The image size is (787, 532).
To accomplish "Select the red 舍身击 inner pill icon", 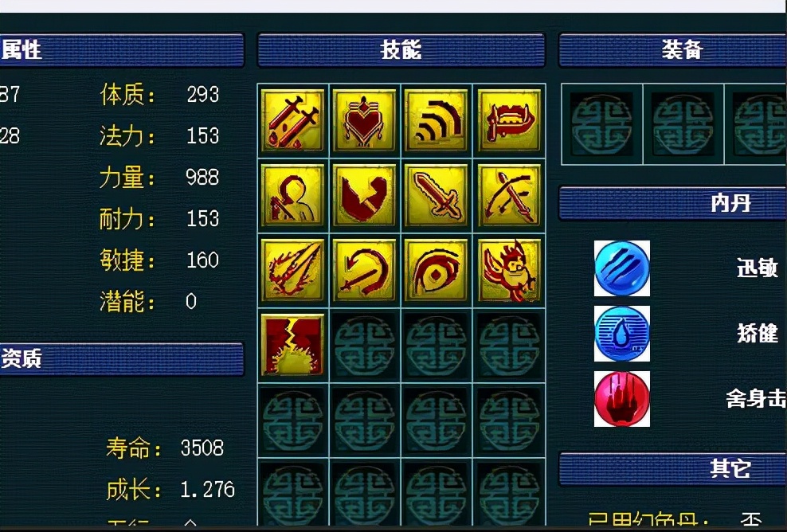I will coord(622,399).
